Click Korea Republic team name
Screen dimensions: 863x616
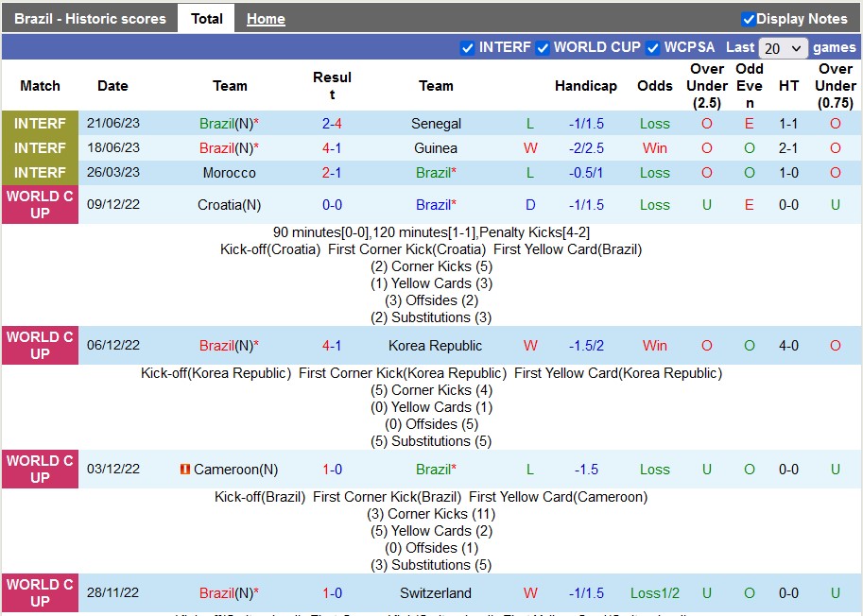(x=435, y=346)
